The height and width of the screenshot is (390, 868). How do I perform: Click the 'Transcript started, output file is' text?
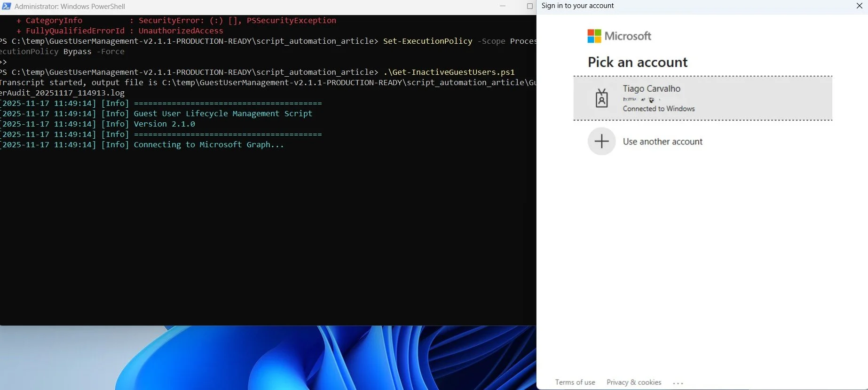click(x=79, y=82)
